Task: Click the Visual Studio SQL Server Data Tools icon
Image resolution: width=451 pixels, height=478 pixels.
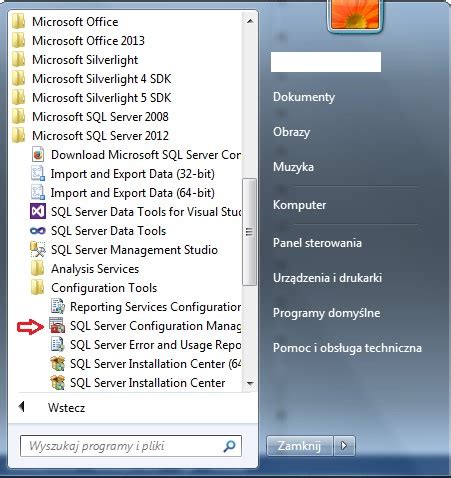Action: [38, 211]
